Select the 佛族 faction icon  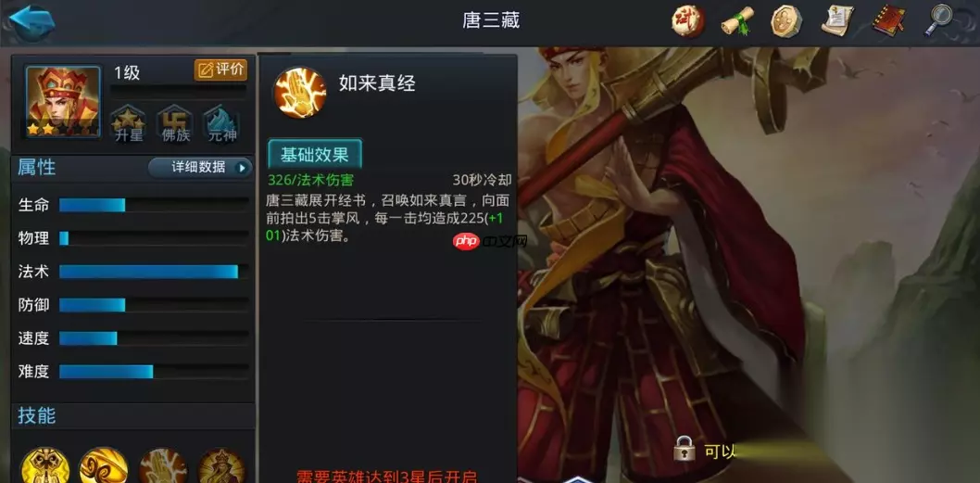[x=176, y=122]
